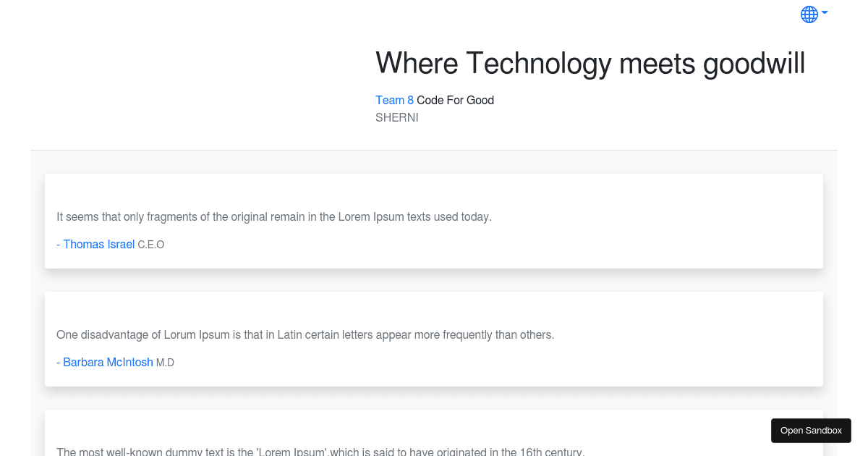Click the Thomas Israel C.E.O testimonial card

pos(433,221)
